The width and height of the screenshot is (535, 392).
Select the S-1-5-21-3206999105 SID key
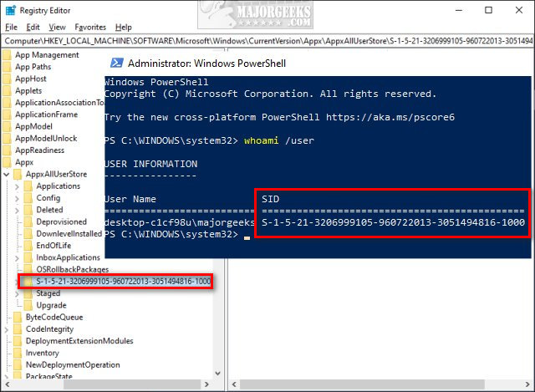[123, 282]
